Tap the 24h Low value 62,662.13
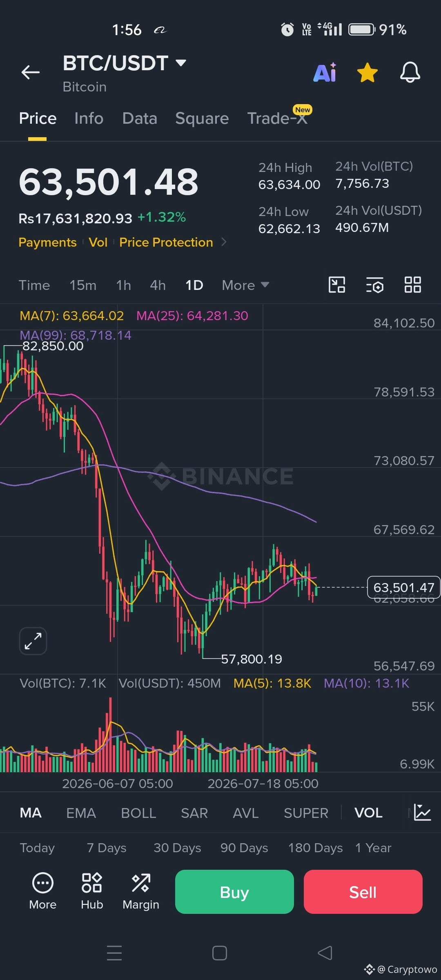Viewport: 441px width, 980px height. pos(289,229)
